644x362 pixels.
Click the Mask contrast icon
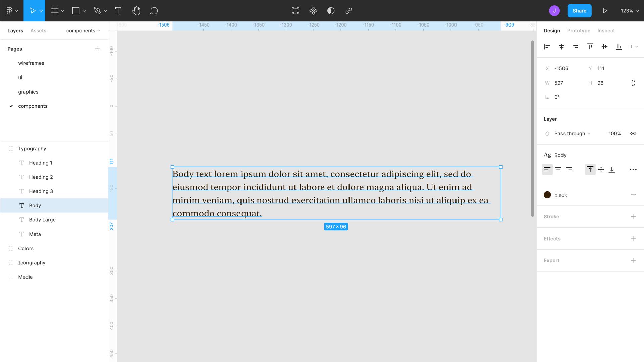tap(331, 11)
